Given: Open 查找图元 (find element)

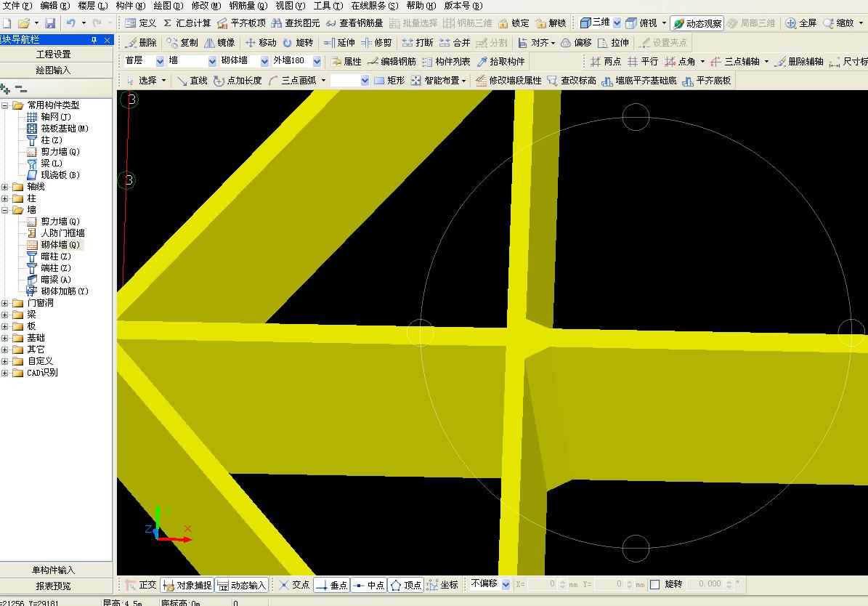Looking at the screenshot, I should click(296, 23).
